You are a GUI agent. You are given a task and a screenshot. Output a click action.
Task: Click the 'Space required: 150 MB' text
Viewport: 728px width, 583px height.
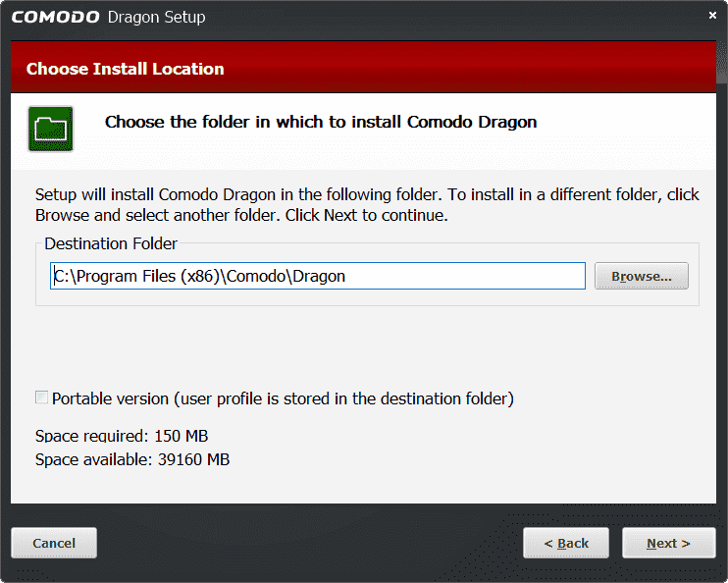(x=122, y=436)
